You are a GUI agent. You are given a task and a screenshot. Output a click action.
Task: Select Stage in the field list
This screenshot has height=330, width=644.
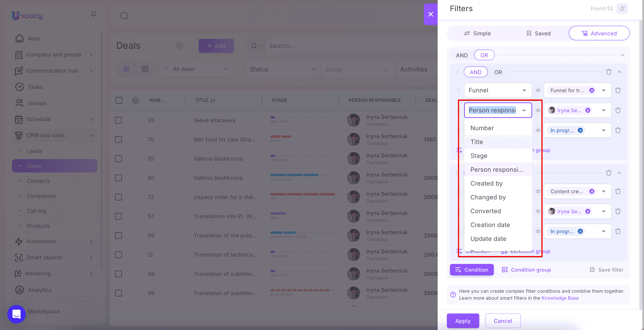click(478, 156)
